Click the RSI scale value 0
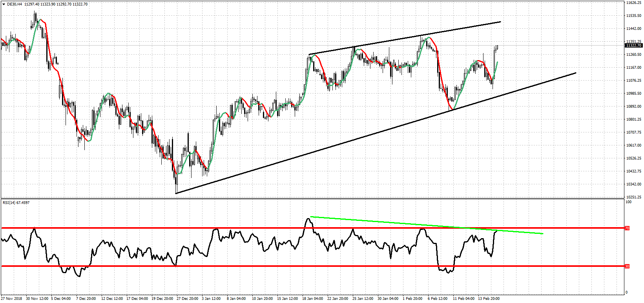Screen dimensions: 644x303 626,292
